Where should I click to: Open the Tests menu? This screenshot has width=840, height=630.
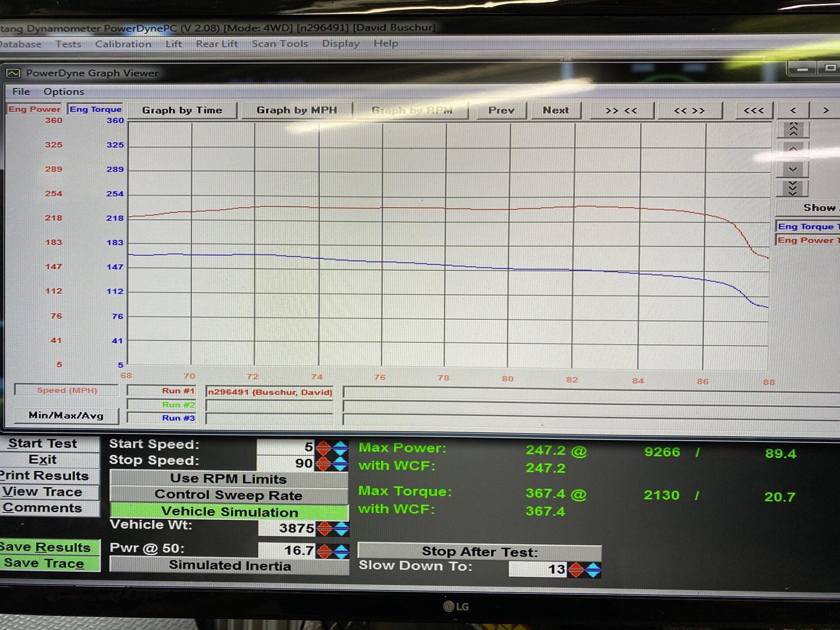pos(68,44)
